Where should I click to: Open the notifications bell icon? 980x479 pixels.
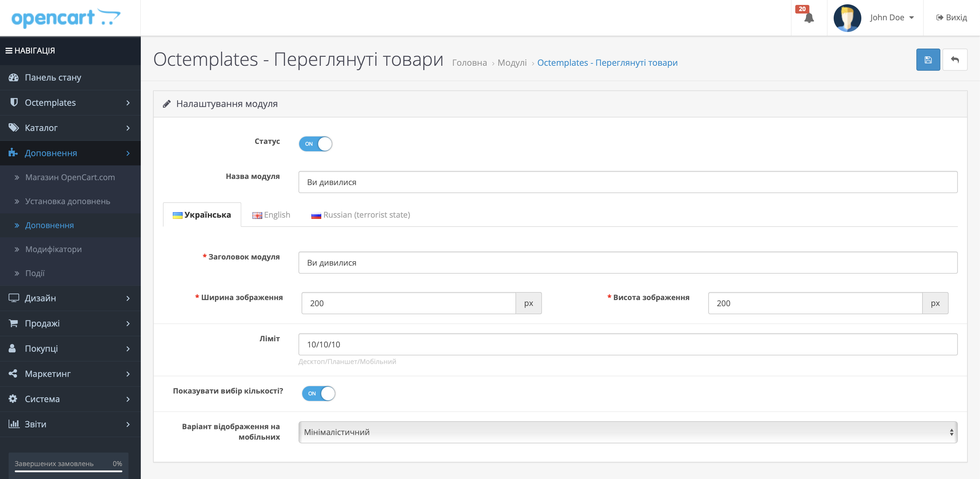click(809, 18)
